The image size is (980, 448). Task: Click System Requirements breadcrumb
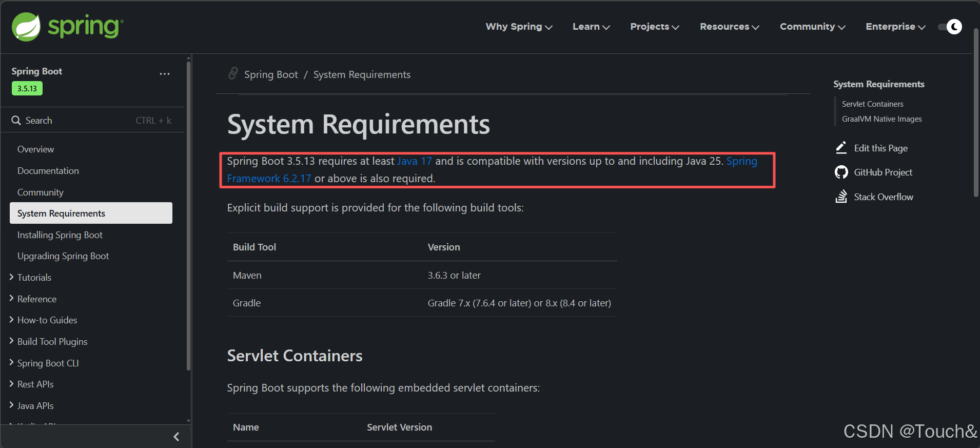(x=362, y=75)
